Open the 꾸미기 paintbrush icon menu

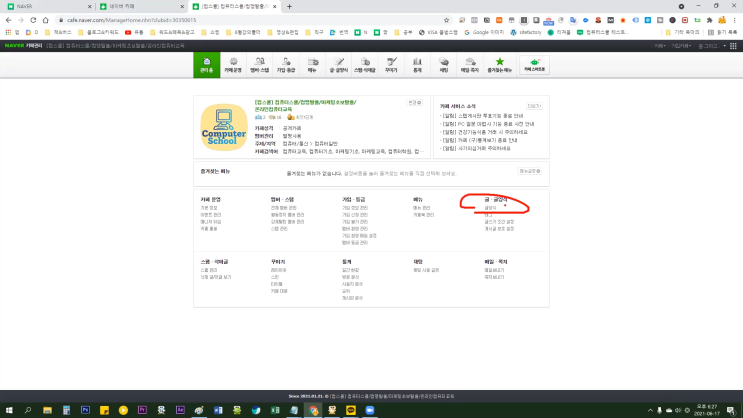pyautogui.click(x=391, y=65)
